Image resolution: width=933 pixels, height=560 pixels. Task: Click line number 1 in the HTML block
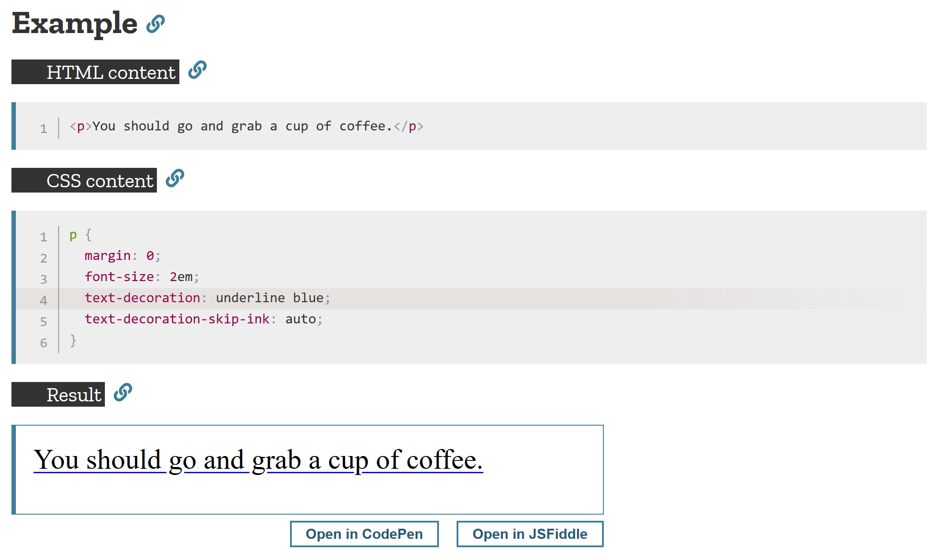coord(44,129)
